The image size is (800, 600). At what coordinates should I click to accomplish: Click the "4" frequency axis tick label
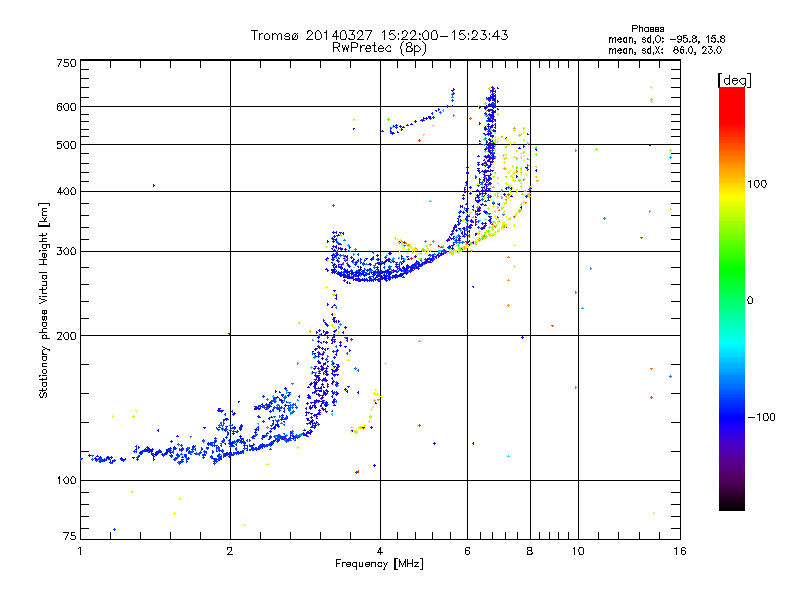pos(380,551)
